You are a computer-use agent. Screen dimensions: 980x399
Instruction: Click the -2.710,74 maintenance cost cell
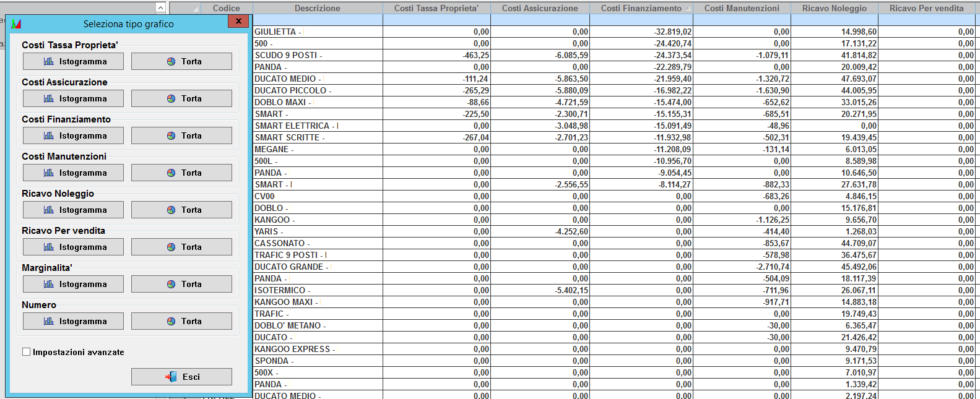pyautogui.click(x=742, y=267)
